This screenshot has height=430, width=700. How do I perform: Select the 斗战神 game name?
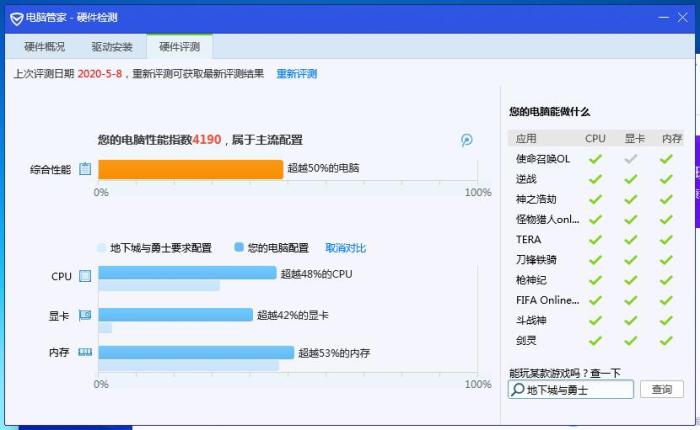pyautogui.click(x=531, y=321)
